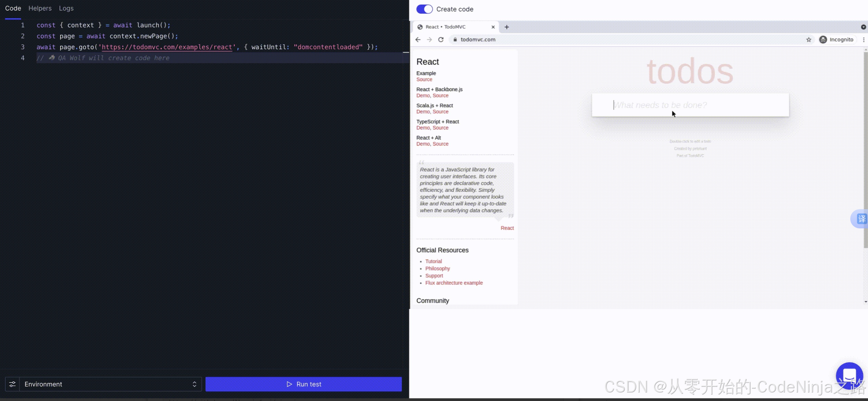The height and width of the screenshot is (401, 868).
Task: Open the Logs tab
Action: pos(66,8)
